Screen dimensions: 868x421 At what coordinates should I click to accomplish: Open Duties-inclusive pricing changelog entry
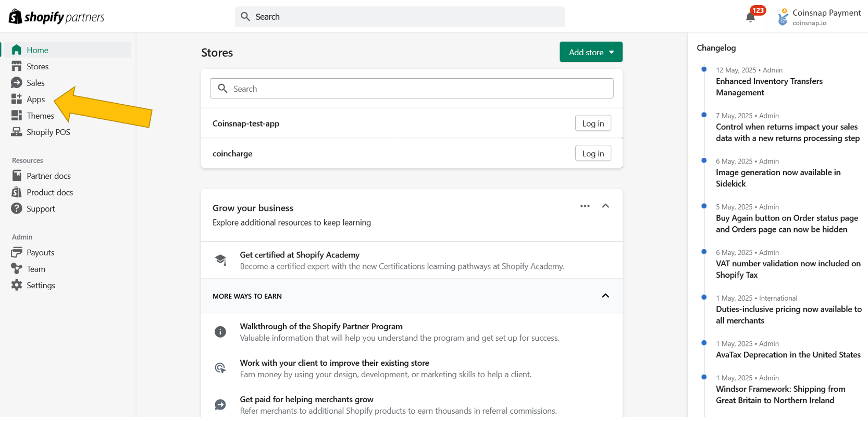[789, 315]
